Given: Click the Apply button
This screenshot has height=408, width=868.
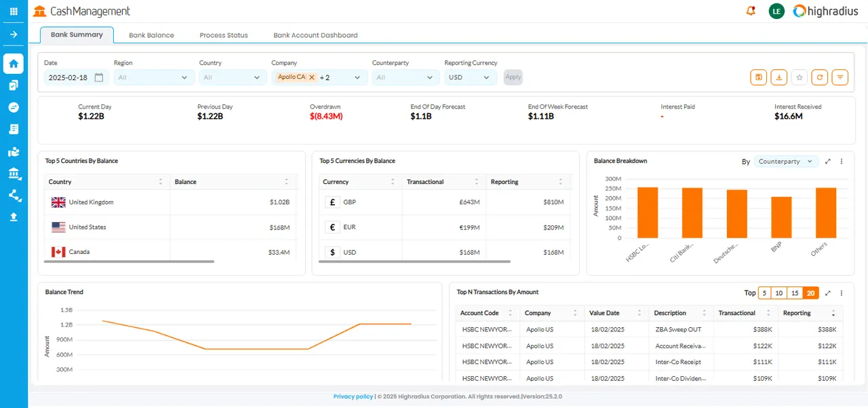Looking at the screenshot, I should 513,77.
